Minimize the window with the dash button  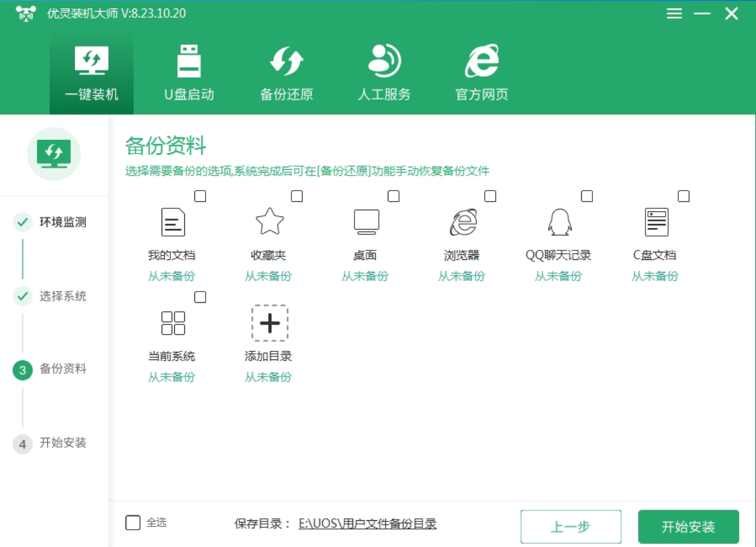702,14
